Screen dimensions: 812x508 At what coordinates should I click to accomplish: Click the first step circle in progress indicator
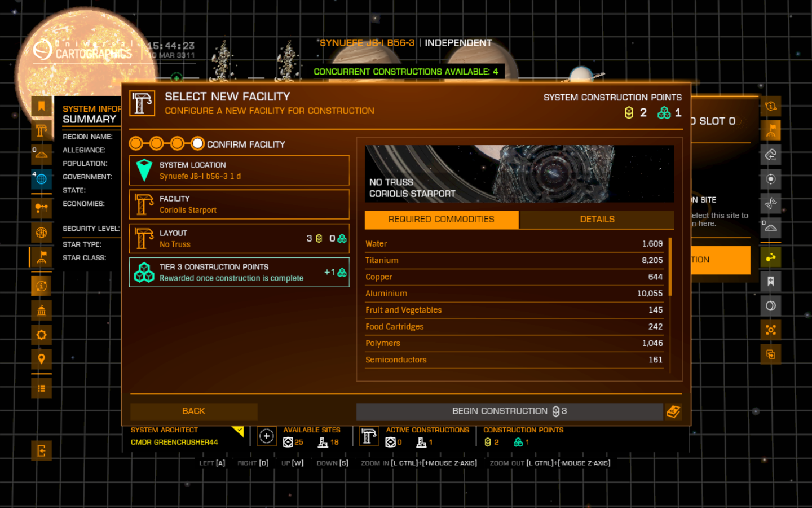pyautogui.click(x=136, y=143)
